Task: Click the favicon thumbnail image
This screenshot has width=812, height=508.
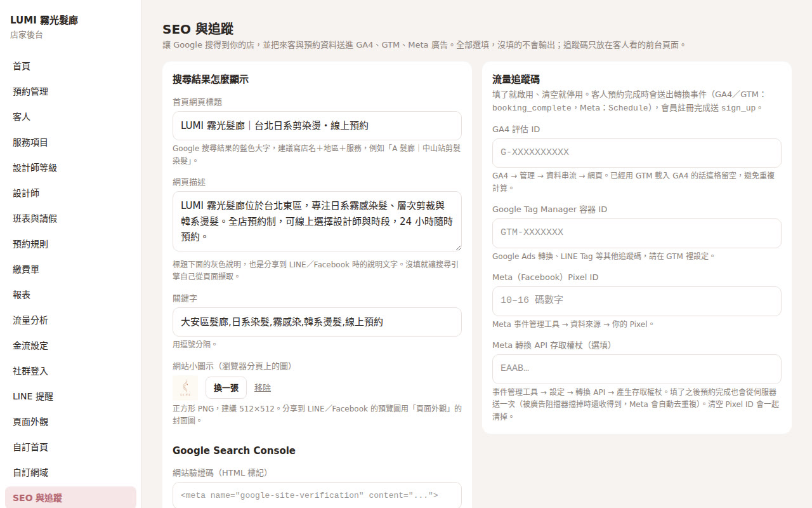Action: click(185, 388)
